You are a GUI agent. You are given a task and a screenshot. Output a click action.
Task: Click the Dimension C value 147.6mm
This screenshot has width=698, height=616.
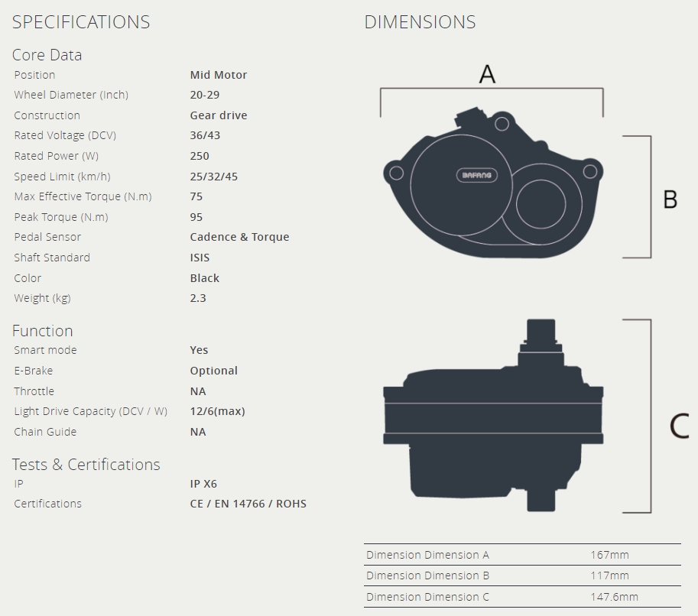coord(614,597)
